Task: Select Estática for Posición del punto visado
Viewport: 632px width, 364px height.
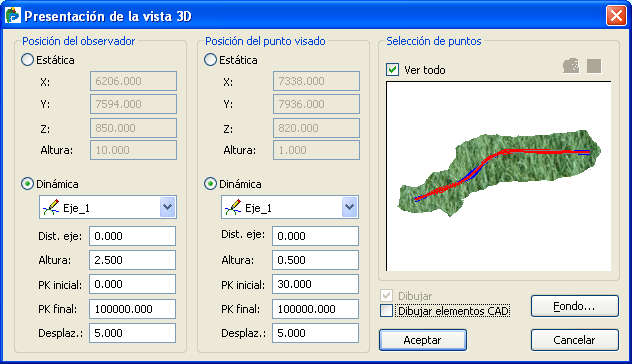Action: pos(210,60)
